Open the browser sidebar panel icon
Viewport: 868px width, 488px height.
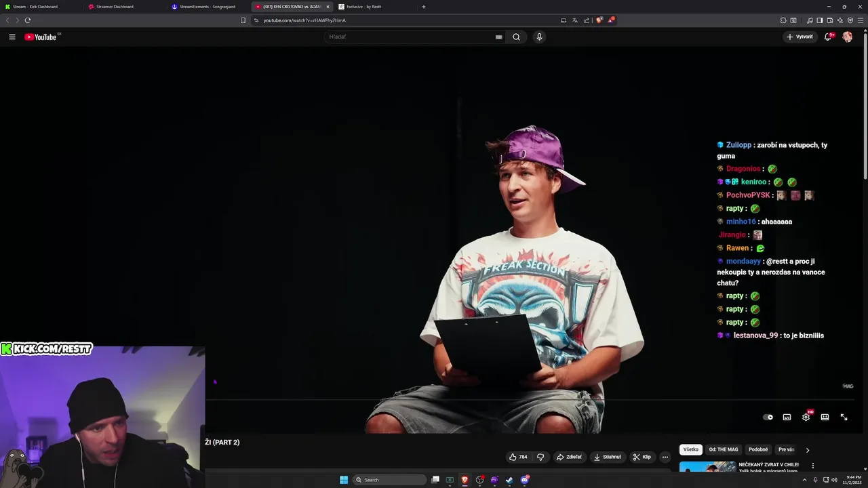pyautogui.click(x=819, y=20)
